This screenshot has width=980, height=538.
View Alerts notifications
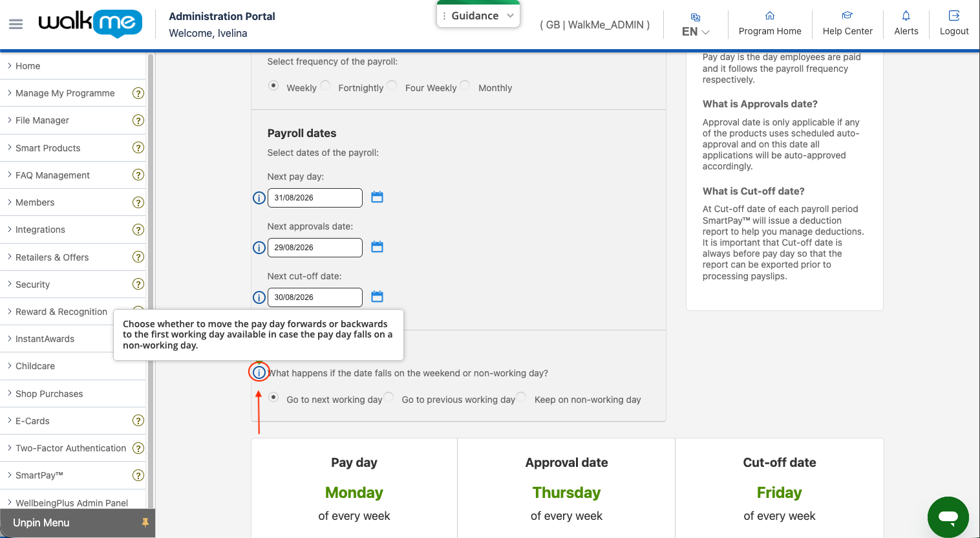906,24
